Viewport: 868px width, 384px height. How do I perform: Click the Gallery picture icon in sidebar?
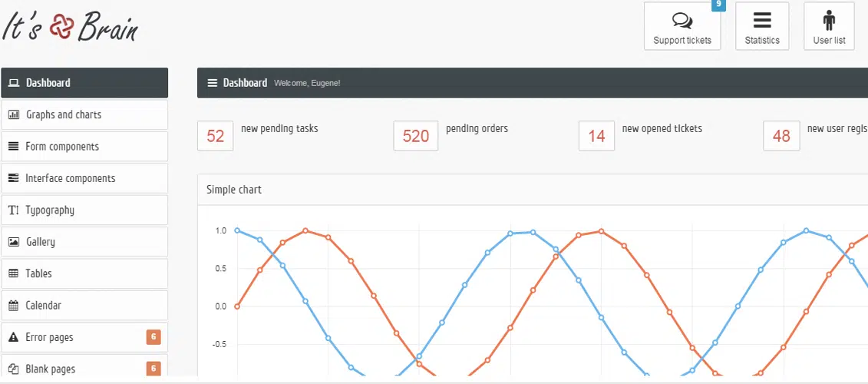[13, 242]
